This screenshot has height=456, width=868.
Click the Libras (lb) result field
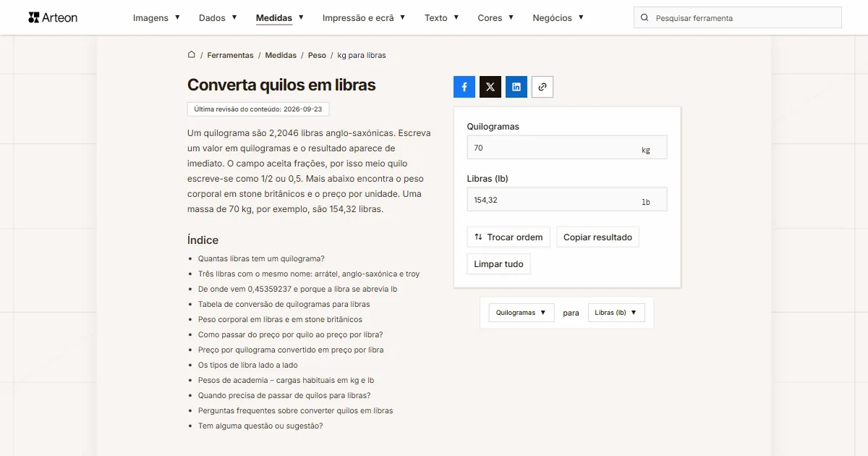pyautogui.click(x=567, y=200)
